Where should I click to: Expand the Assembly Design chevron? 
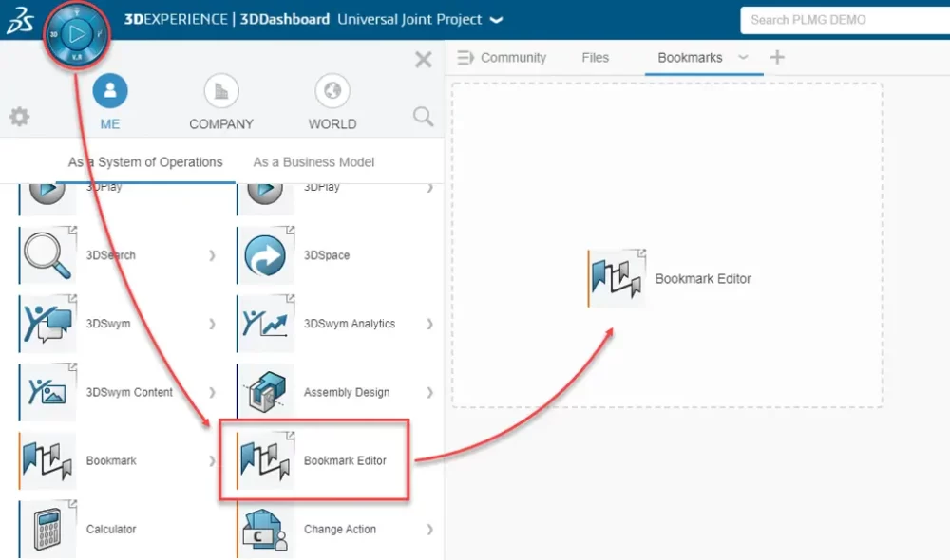tap(429, 392)
